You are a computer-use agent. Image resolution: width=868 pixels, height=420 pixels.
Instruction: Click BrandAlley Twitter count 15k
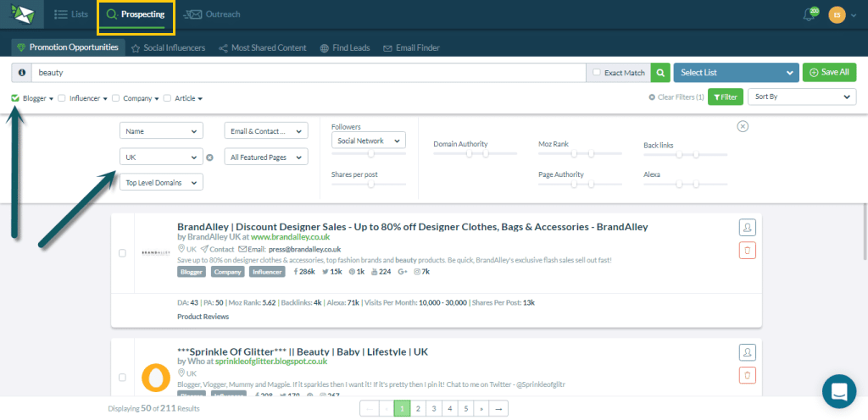click(x=332, y=271)
